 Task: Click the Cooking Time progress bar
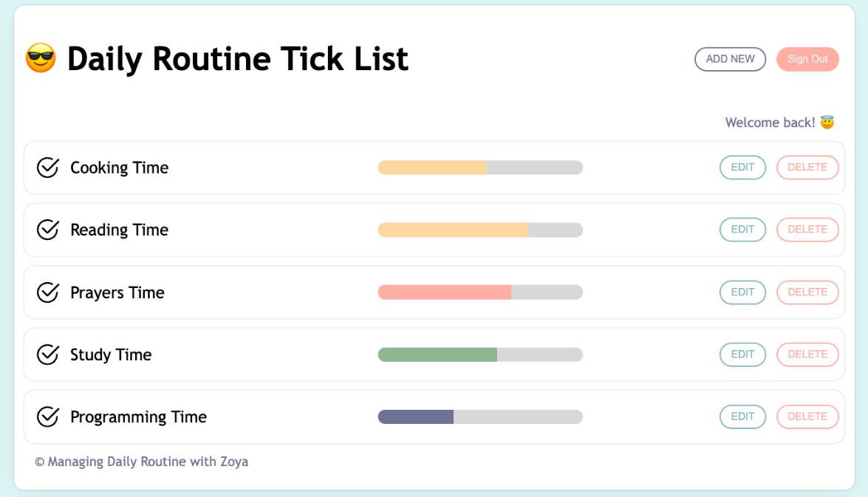480,167
